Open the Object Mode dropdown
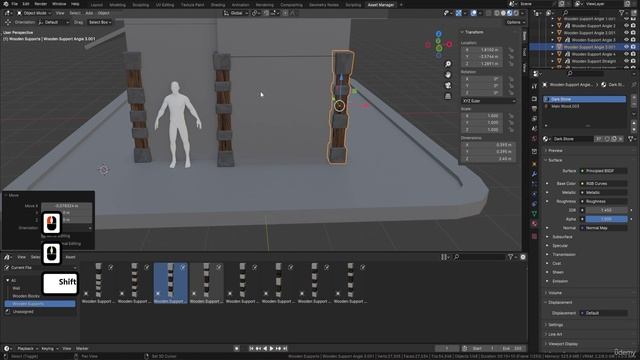 (x=34, y=13)
